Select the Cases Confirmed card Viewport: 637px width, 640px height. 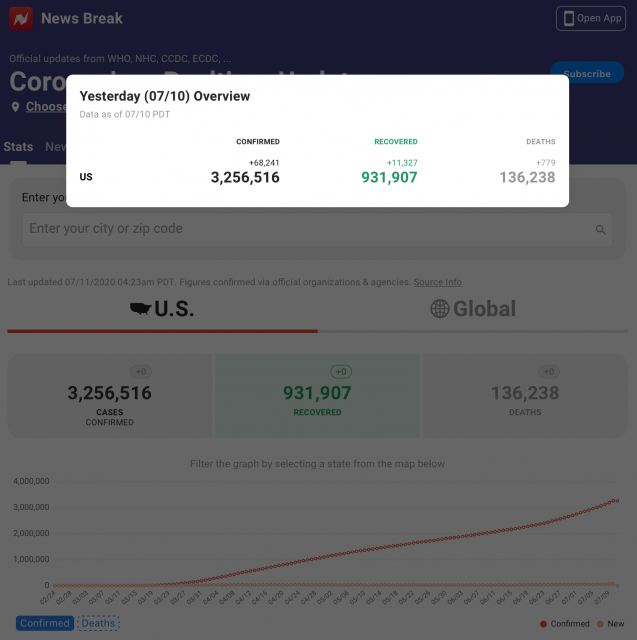click(109, 397)
